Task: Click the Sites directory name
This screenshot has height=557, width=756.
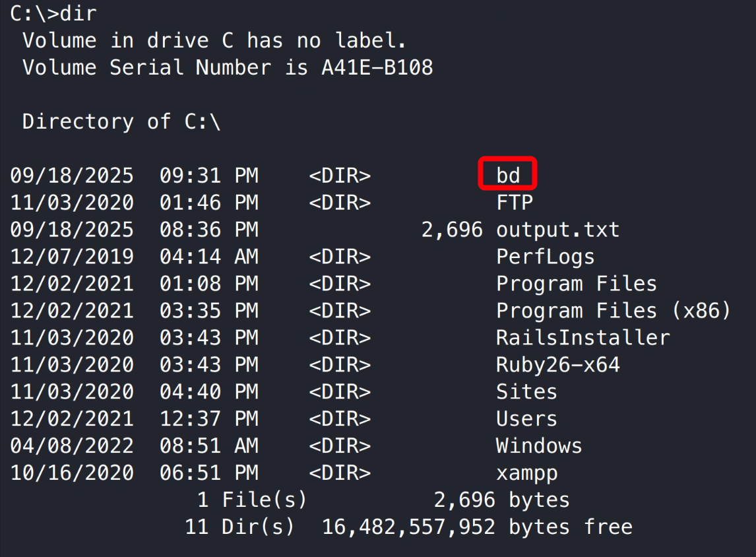Action: (526, 392)
